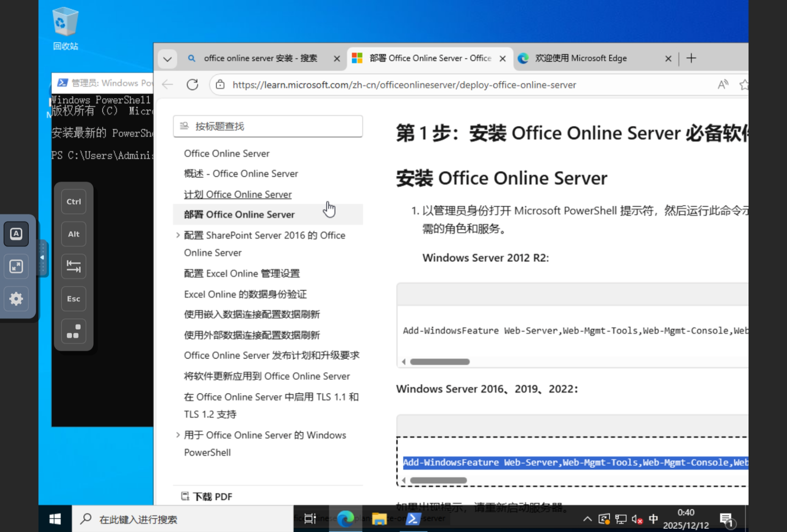
Task: Open the new tab plus button
Action: pos(691,58)
